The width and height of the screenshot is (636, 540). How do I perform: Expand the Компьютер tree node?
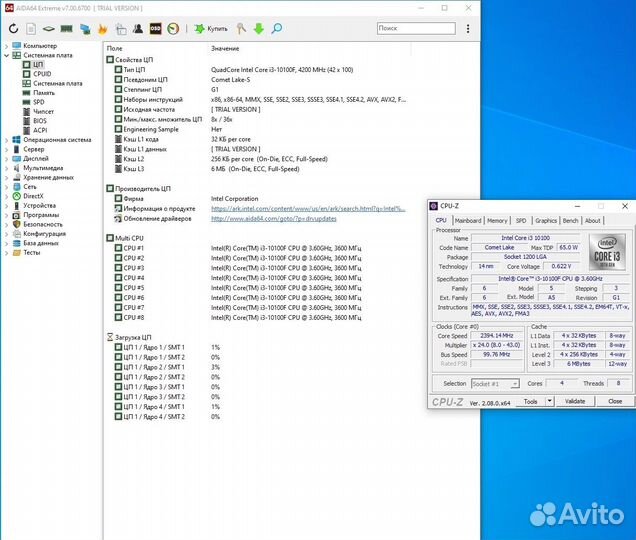(x=6, y=46)
